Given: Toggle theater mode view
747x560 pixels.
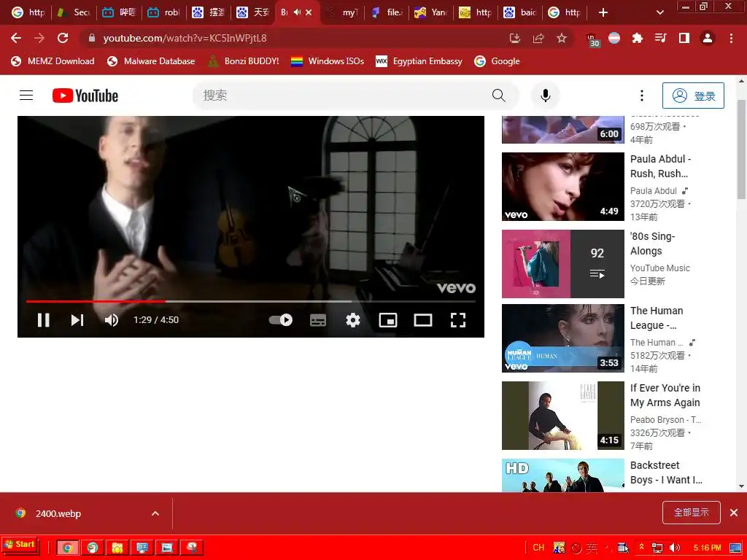Looking at the screenshot, I should pos(423,320).
